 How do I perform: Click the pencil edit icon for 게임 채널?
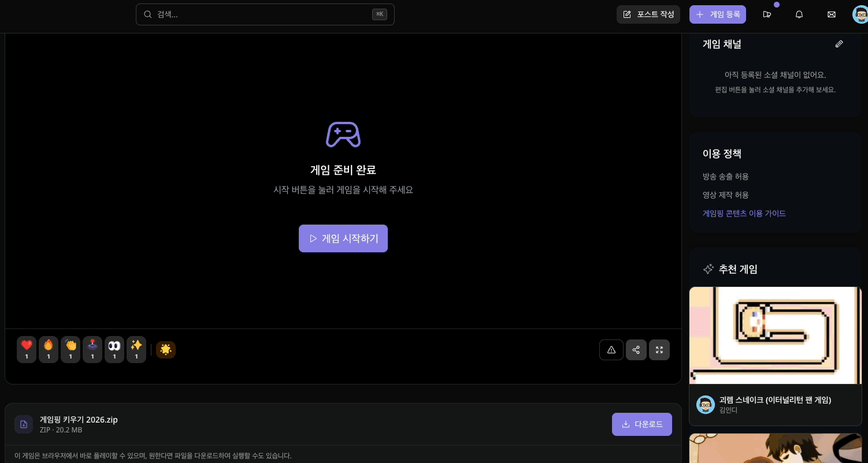coord(839,44)
